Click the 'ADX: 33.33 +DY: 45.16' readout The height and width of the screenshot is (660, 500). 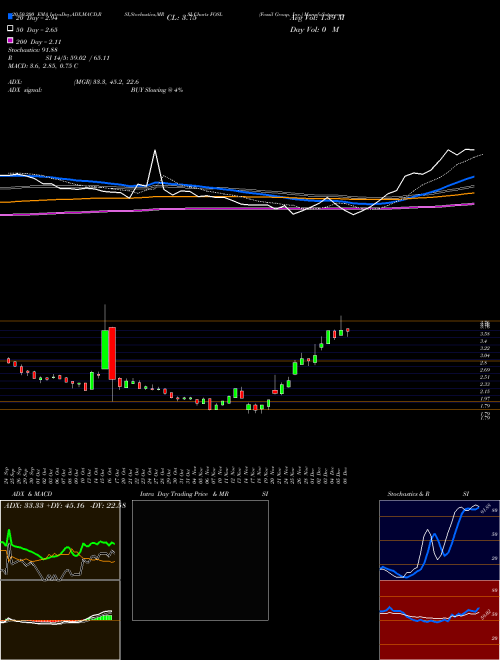click(x=45, y=506)
